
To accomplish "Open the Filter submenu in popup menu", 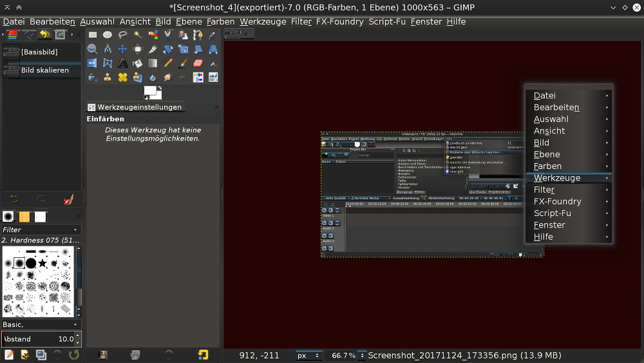I will [569, 190].
